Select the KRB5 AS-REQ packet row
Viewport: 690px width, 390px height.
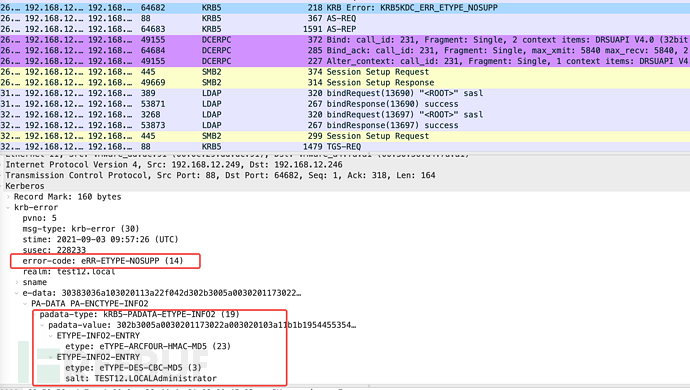345,18
